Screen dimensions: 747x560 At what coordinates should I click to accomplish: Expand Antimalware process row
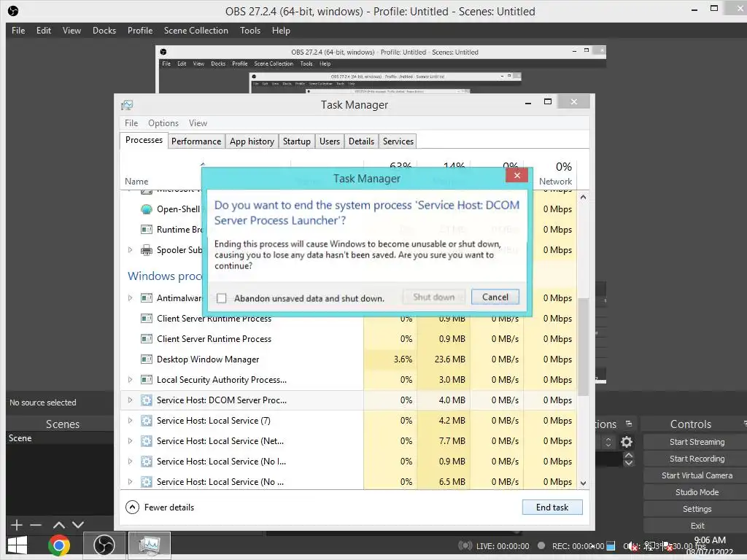[x=130, y=298]
